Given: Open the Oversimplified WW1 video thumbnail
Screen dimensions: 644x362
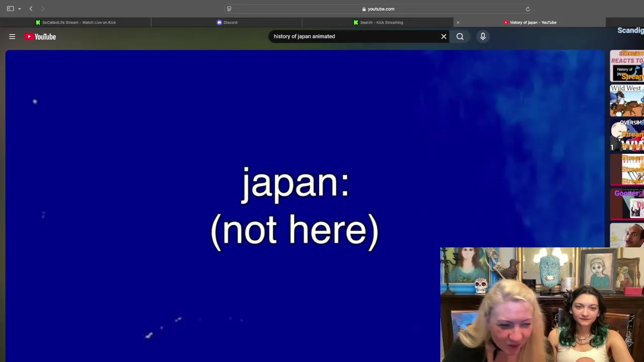Looking at the screenshot, I should (627, 135).
